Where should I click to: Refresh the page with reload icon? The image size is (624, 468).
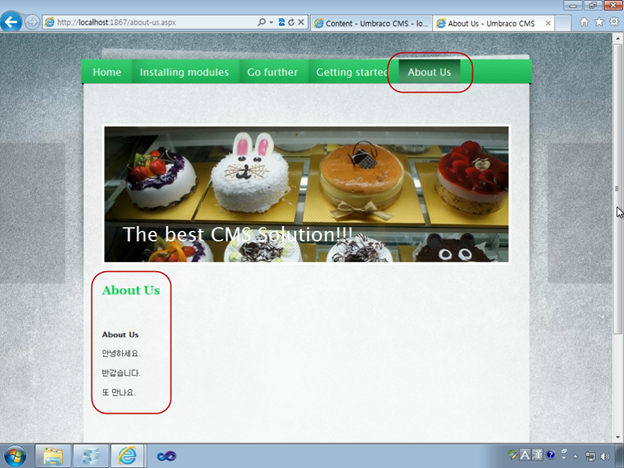(291, 22)
